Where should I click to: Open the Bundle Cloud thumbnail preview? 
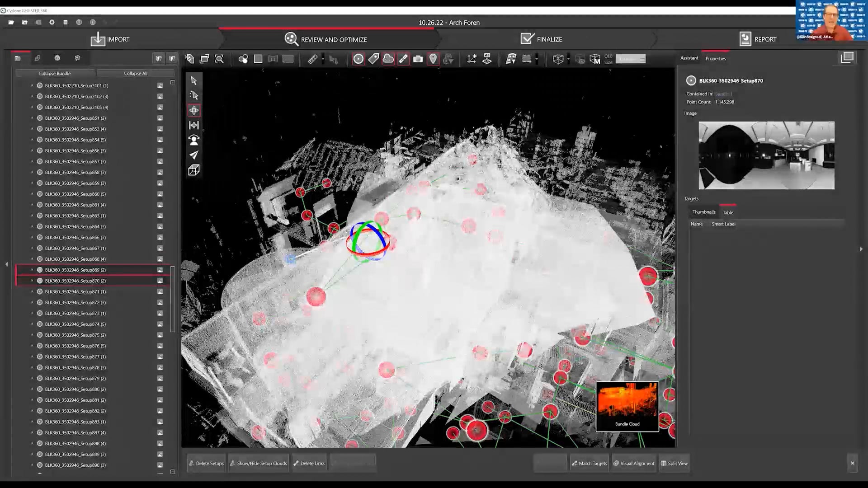click(x=627, y=406)
